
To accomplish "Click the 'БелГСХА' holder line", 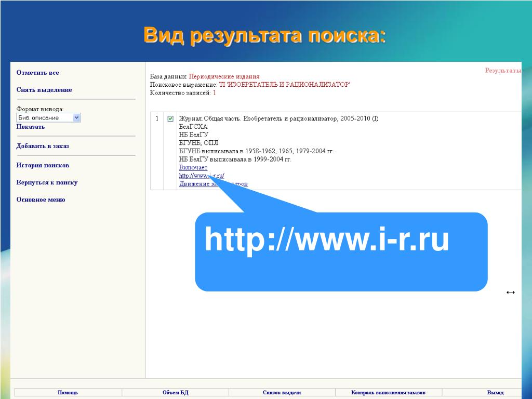I will tap(193, 127).
